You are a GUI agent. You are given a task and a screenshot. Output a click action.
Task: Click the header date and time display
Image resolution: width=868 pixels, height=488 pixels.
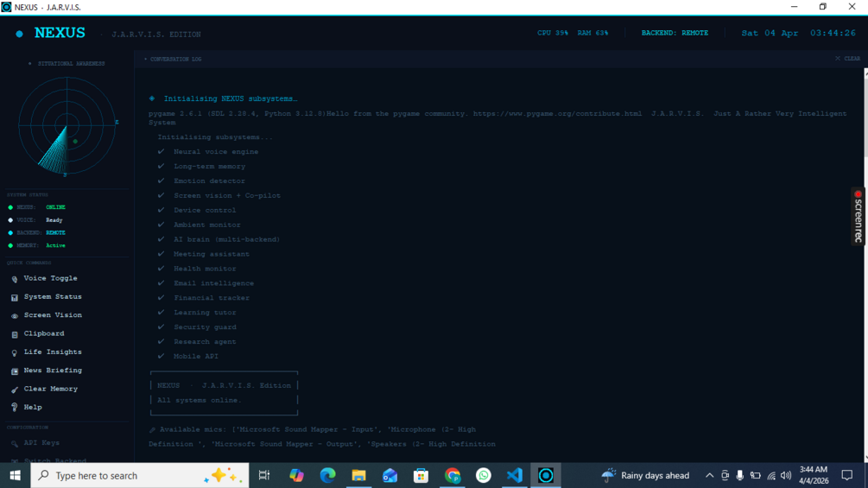[x=798, y=33]
